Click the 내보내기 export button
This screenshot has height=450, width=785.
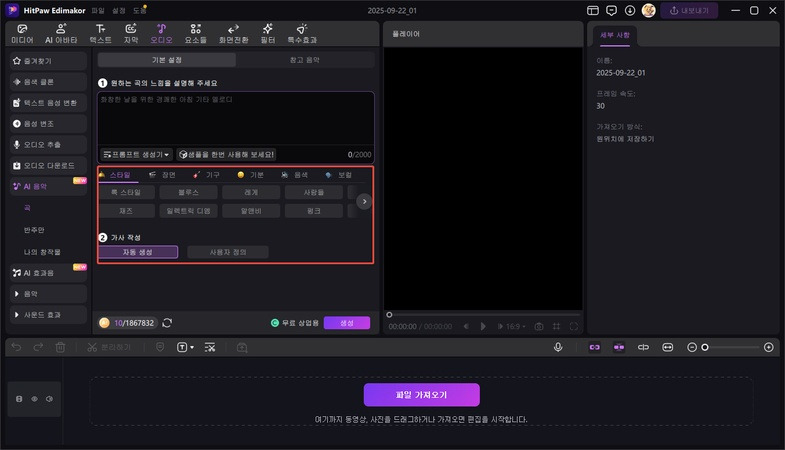point(689,11)
